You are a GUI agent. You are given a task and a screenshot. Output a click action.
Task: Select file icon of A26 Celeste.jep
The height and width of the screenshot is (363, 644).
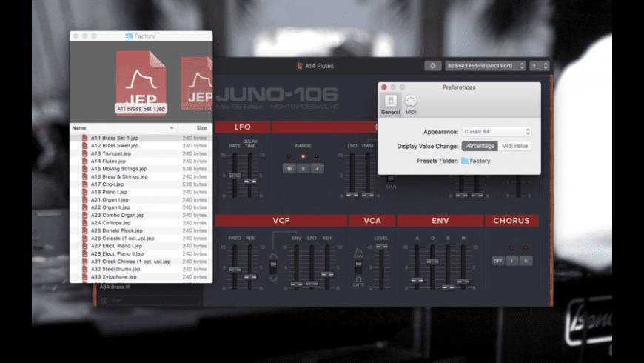click(85, 238)
